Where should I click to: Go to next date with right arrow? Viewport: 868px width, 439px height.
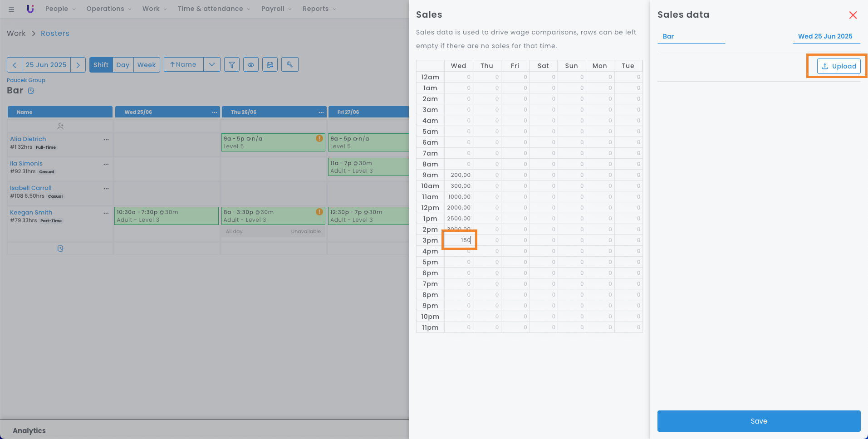click(x=78, y=65)
